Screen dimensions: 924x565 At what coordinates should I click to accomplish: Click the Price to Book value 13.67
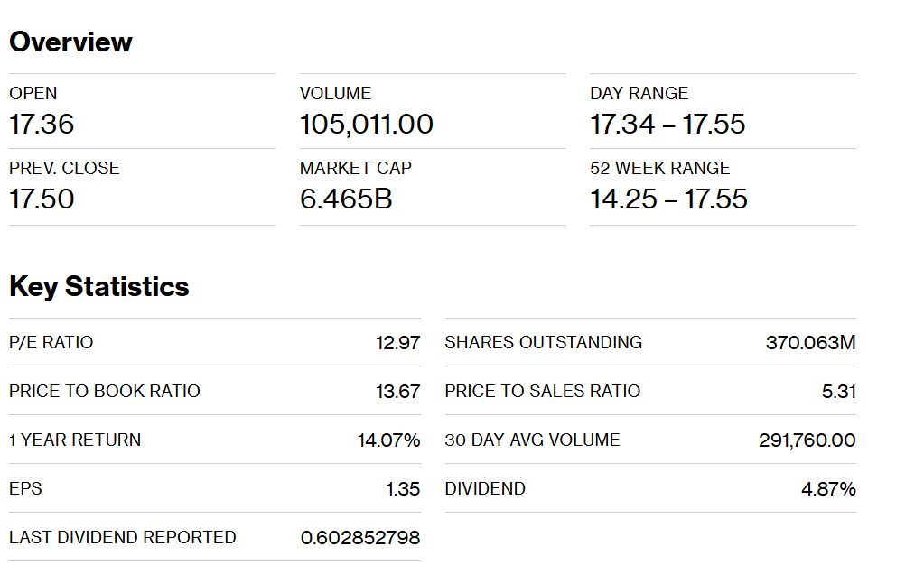click(x=397, y=391)
